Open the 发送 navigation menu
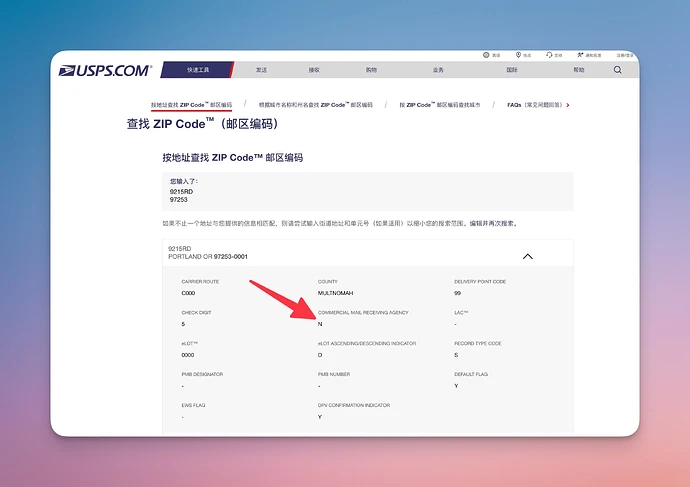The image size is (690, 487). 261,70
